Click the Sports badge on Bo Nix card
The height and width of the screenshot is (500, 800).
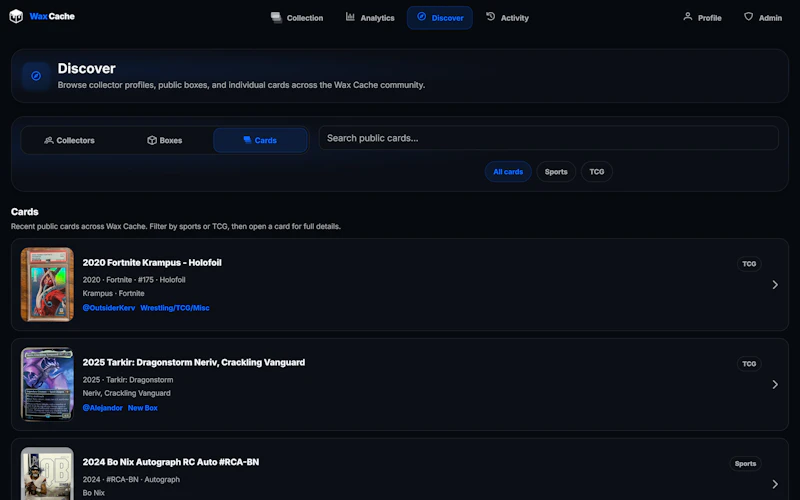click(745, 464)
